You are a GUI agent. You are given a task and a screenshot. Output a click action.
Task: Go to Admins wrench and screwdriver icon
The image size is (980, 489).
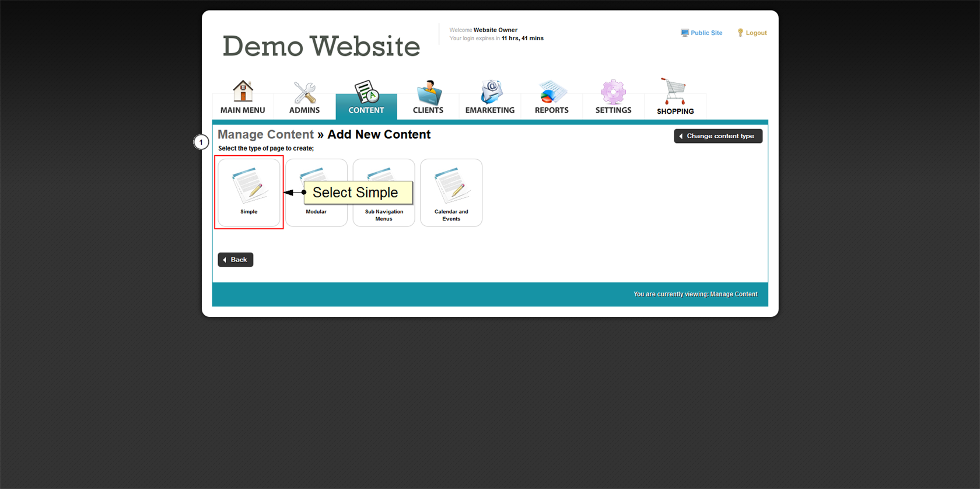tap(304, 93)
